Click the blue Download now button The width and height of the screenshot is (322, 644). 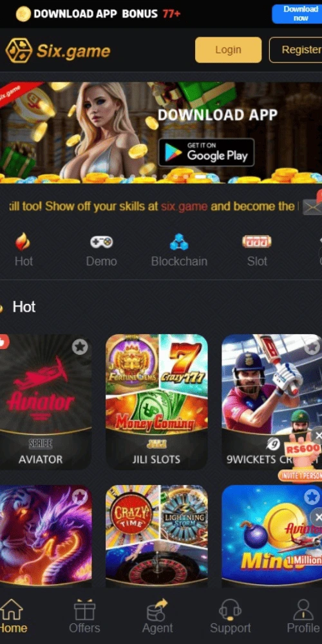coord(297,14)
